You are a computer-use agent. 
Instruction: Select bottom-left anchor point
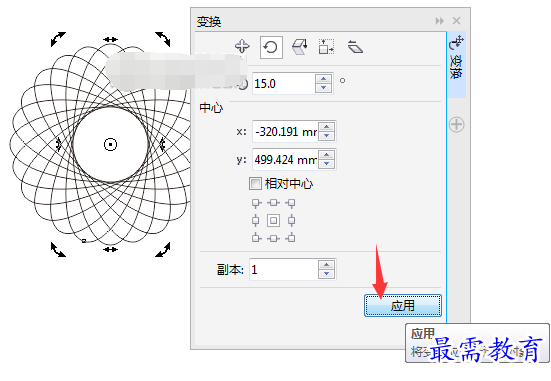256,238
